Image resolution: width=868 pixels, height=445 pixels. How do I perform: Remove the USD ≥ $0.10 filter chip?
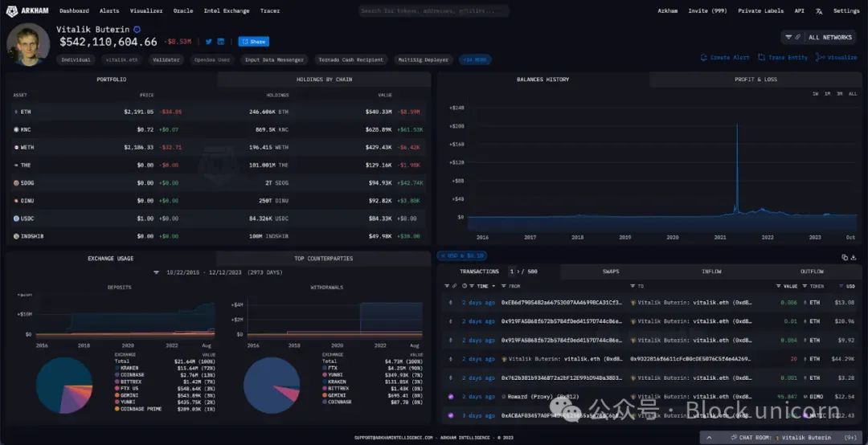pos(461,255)
